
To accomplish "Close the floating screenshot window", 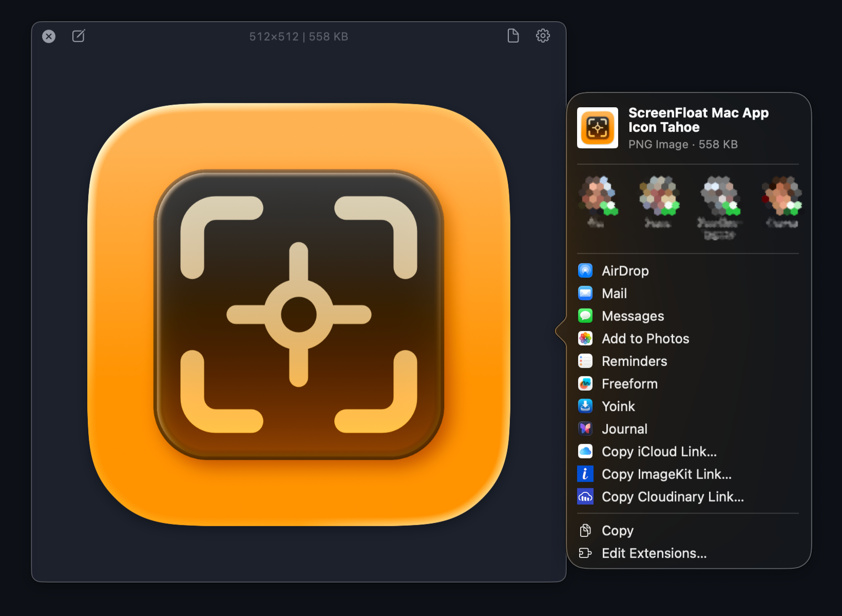I will (x=49, y=36).
